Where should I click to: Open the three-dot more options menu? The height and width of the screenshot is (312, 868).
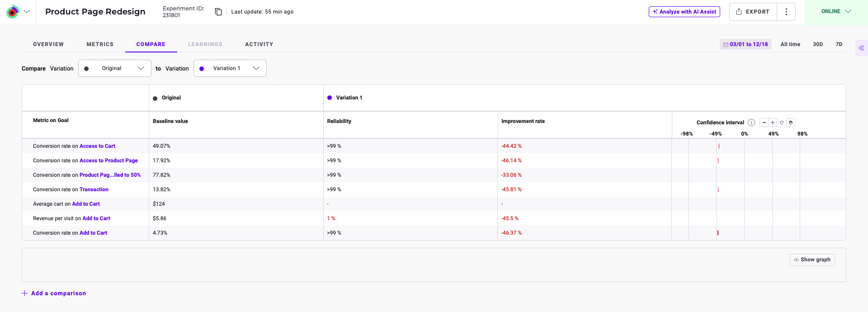[786, 12]
